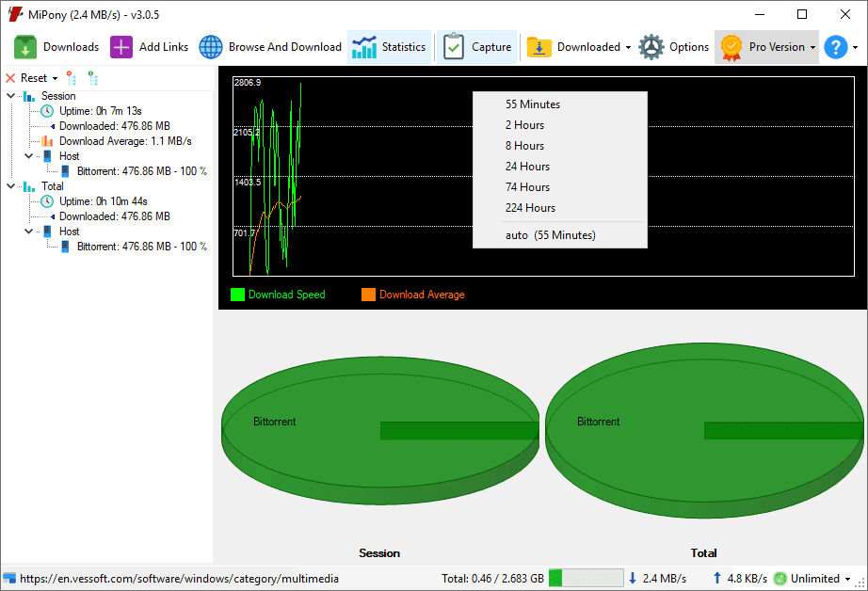The image size is (868, 591).
Task: Select 'Download Average: 1.1 MB/s' row
Action: (125, 141)
